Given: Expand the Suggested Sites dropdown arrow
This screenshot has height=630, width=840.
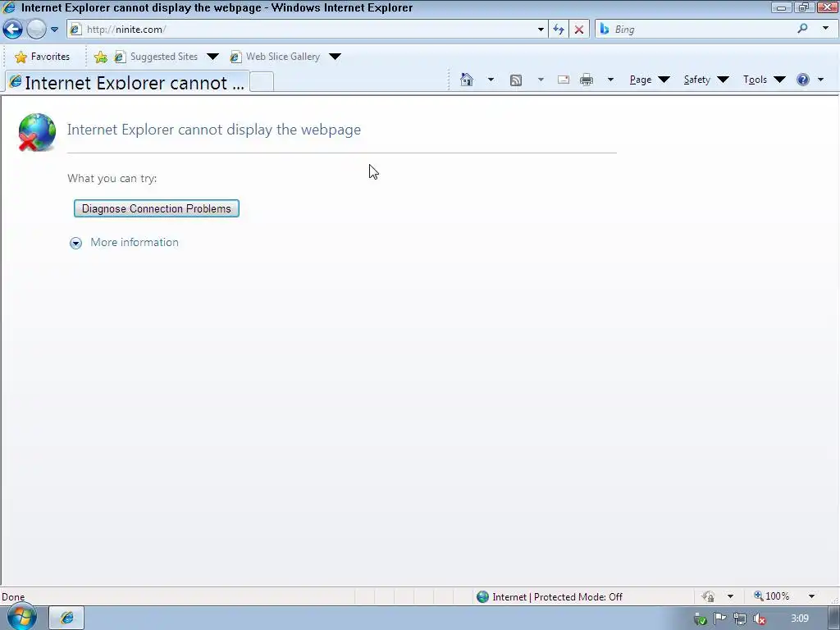Looking at the screenshot, I should [x=212, y=57].
